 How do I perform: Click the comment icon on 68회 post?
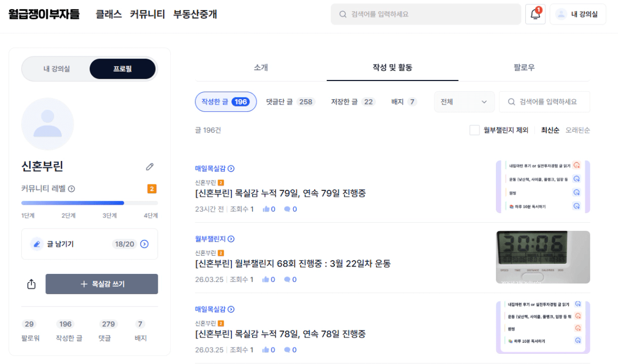[x=287, y=280]
